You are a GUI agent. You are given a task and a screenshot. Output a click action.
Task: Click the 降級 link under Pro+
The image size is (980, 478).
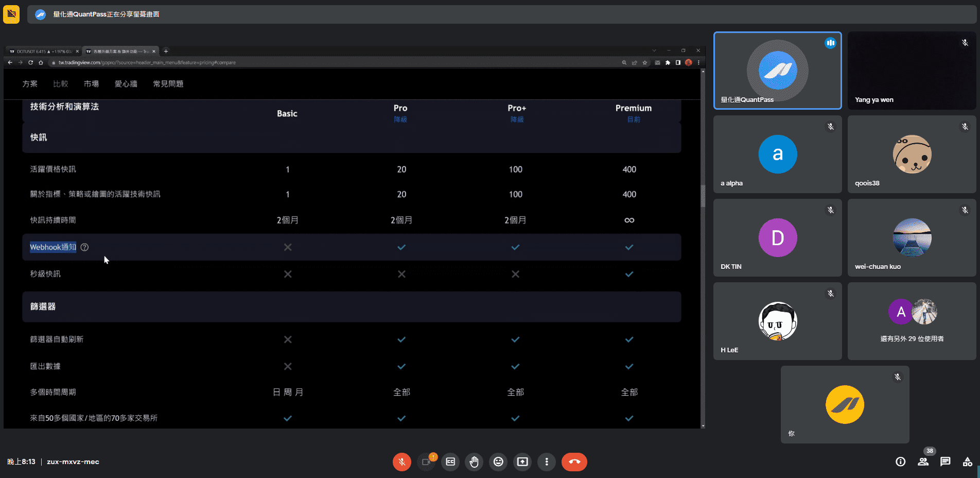[x=517, y=119]
